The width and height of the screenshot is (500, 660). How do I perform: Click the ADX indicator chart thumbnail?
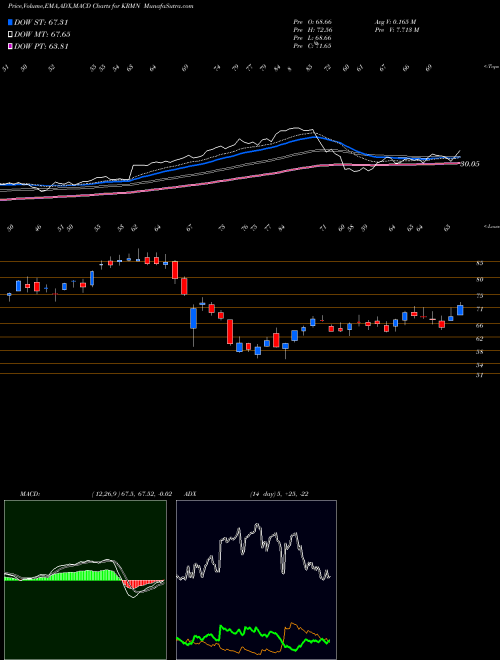pyautogui.click(x=256, y=580)
